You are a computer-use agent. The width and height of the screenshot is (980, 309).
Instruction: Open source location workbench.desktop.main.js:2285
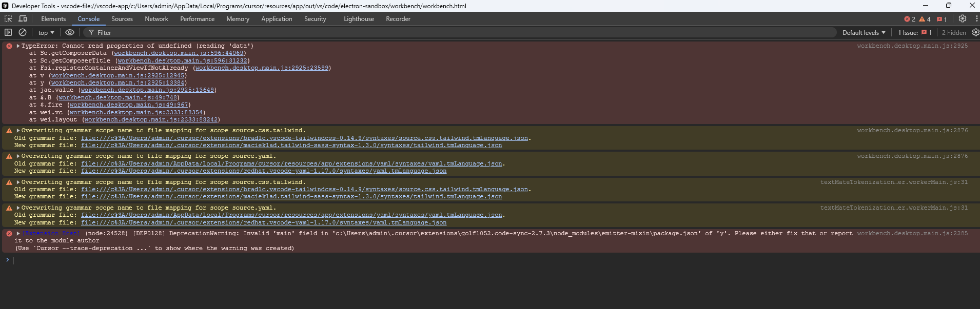[x=912, y=233]
